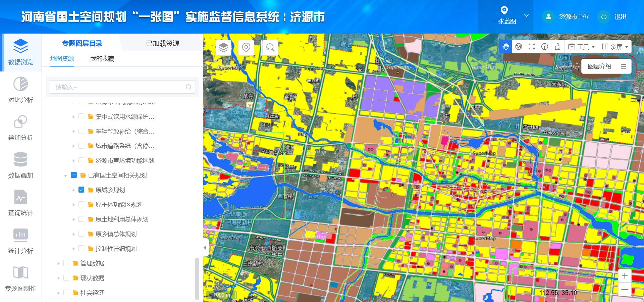
Task: Expand the 原城乡规划 tree node
Action: tap(73, 190)
